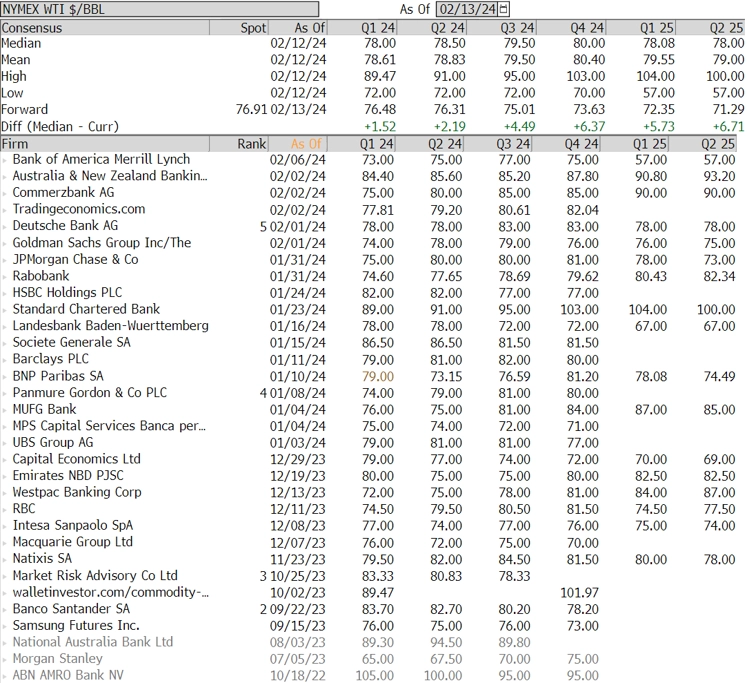Open greyed National Australia Bank Ltd row
747x683 pixels.
[368, 643]
